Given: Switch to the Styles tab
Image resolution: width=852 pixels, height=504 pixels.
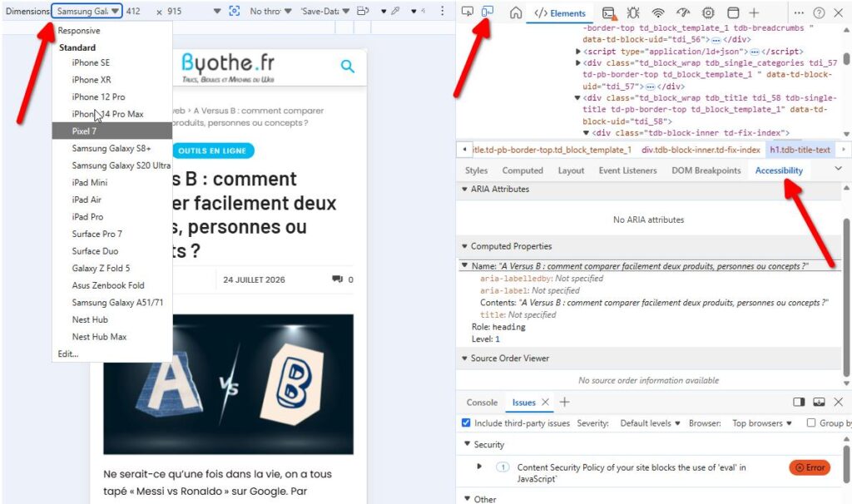Looking at the screenshot, I should [476, 170].
